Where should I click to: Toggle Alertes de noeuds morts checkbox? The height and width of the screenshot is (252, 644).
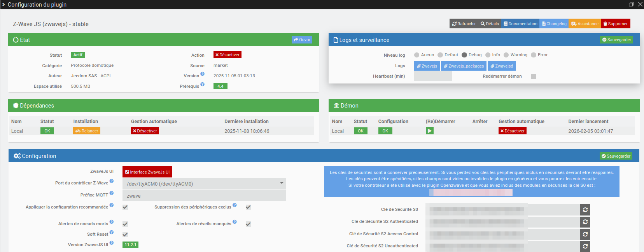[x=125, y=224]
